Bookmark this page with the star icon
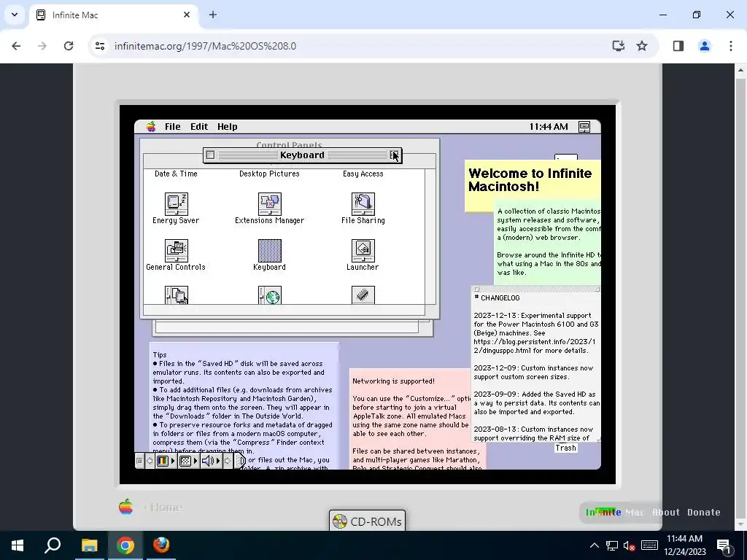 coord(642,46)
